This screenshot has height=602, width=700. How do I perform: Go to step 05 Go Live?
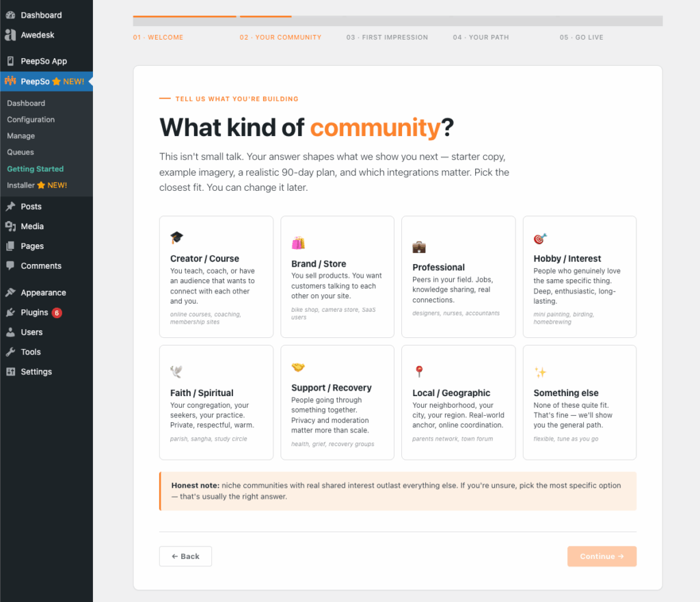click(581, 38)
